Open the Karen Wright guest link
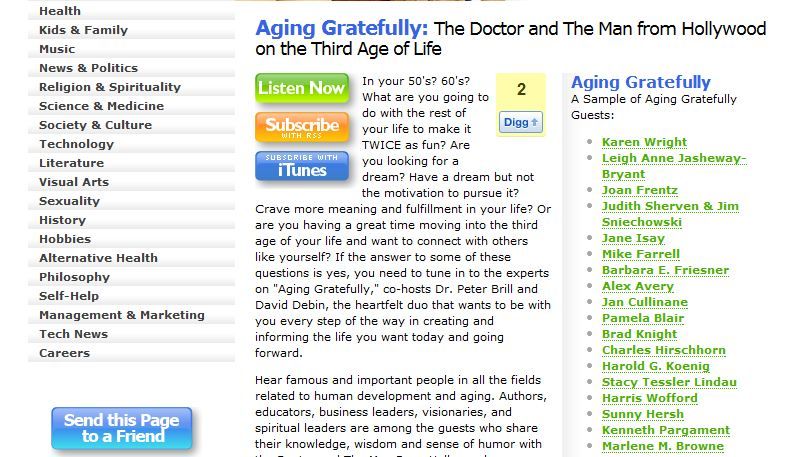Screen dimensions: 788x457 [644, 142]
